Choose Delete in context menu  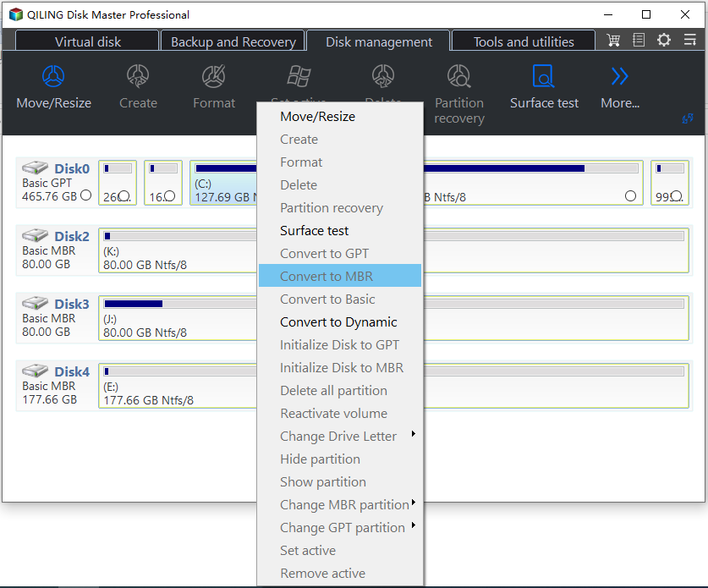click(340, 184)
